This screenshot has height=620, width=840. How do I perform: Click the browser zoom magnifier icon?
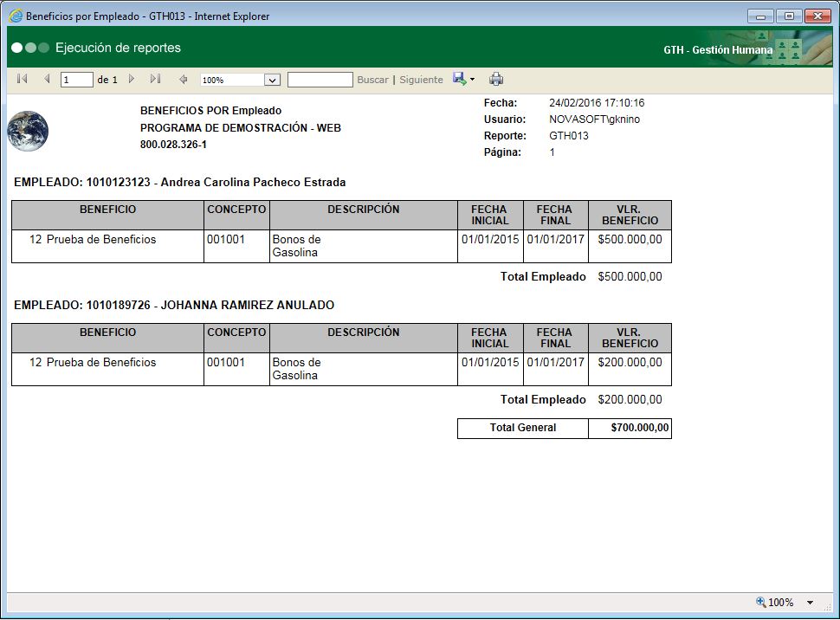tap(760, 602)
